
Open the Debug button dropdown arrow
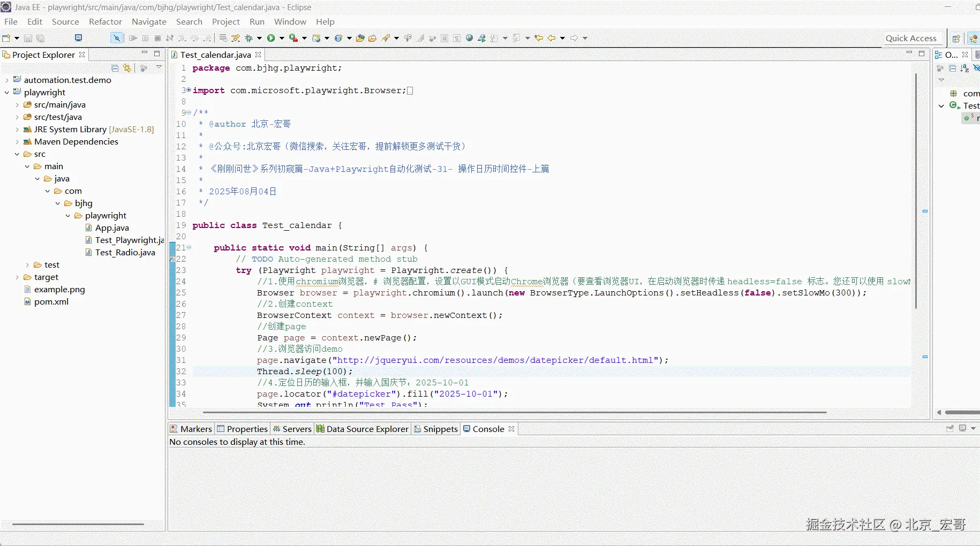click(x=259, y=38)
